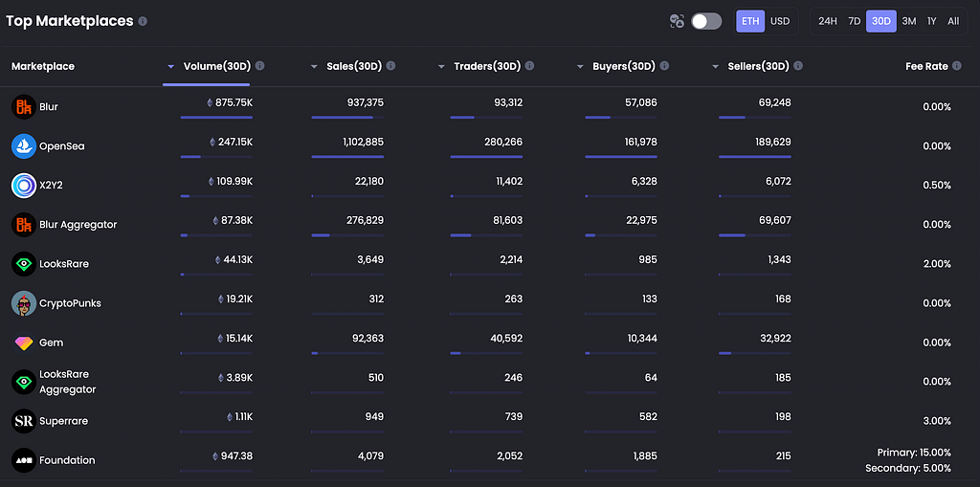980x487 pixels.
Task: Click the Superrare SR logo icon
Action: (24, 421)
